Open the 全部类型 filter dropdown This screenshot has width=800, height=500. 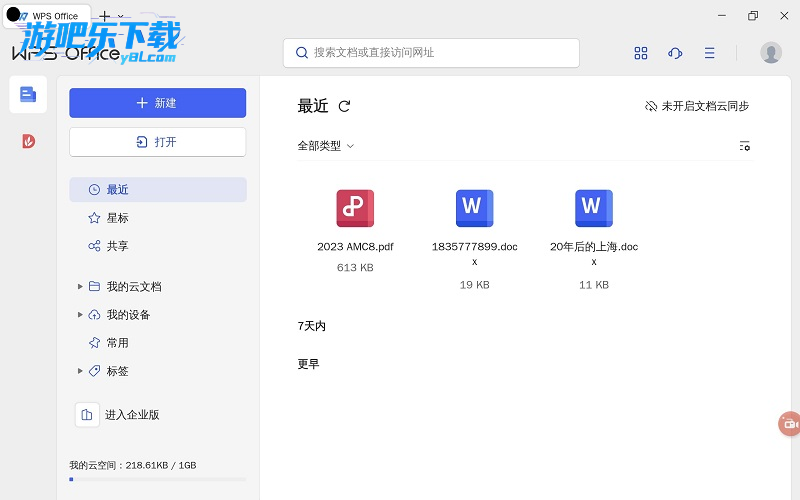(326, 146)
